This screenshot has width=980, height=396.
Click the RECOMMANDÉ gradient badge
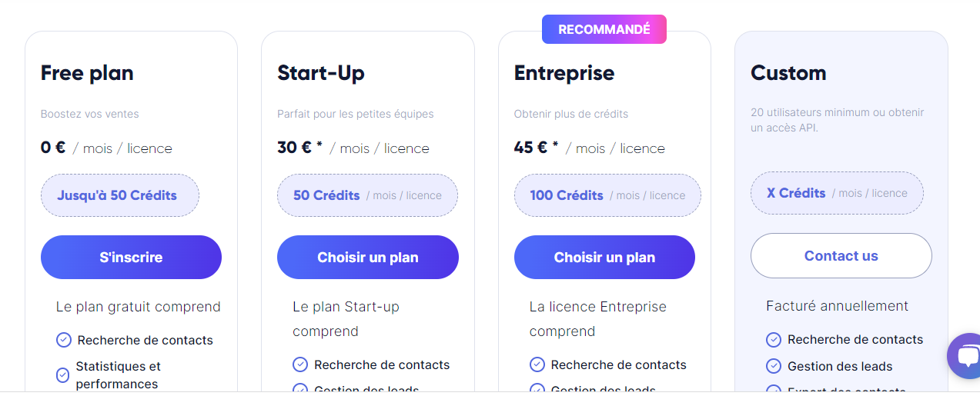tap(604, 29)
